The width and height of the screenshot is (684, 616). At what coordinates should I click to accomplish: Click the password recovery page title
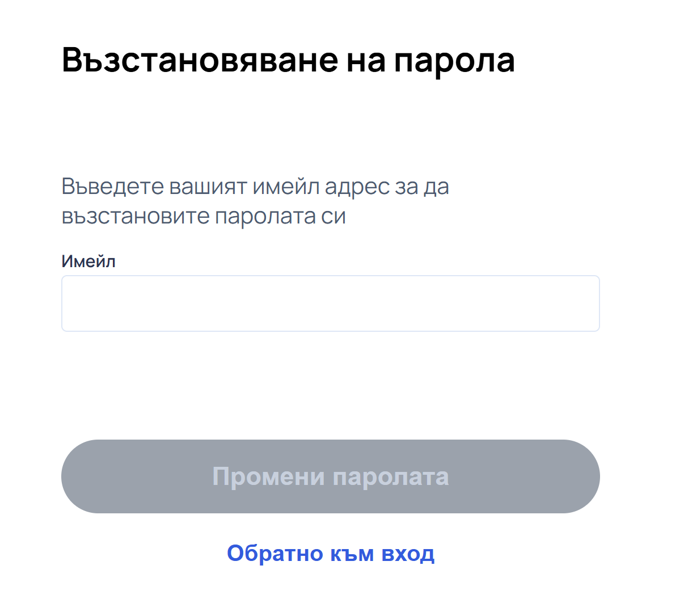(288, 60)
